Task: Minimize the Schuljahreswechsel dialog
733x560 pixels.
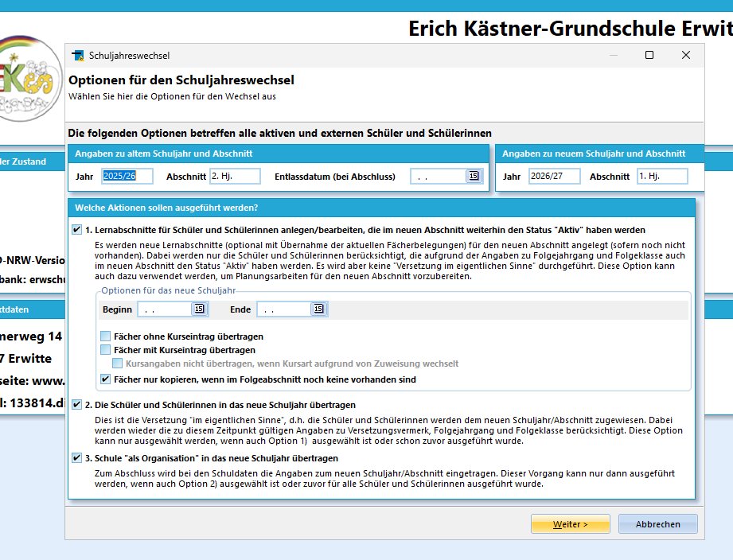Action: pos(614,55)
